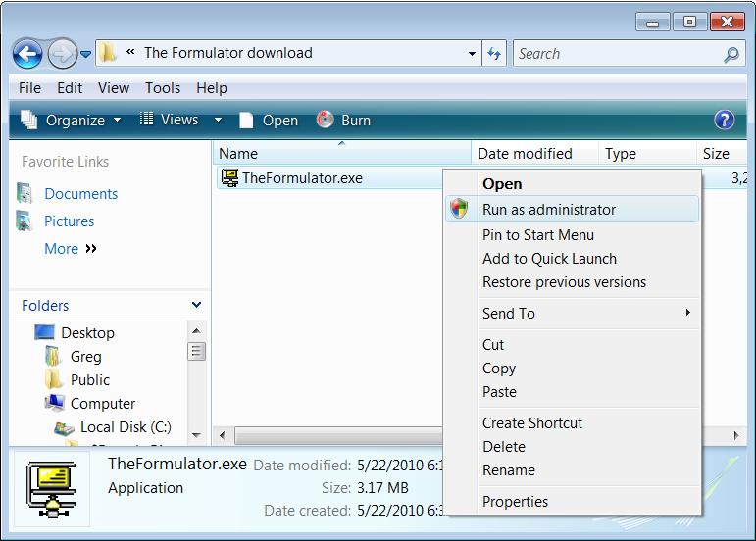Viewport: 756px width, 541px height.
Task: Sort by the Size column header
Action: pyautogui.click(x=722, y=153)
